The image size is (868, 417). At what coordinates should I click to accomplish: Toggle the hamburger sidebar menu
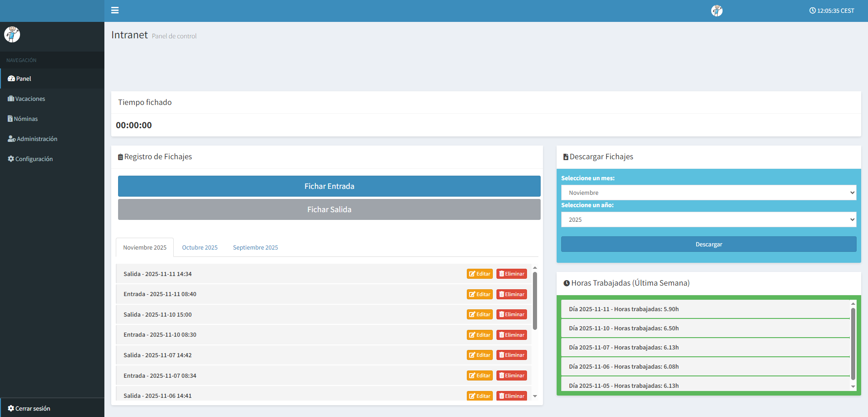coord(115,10)
